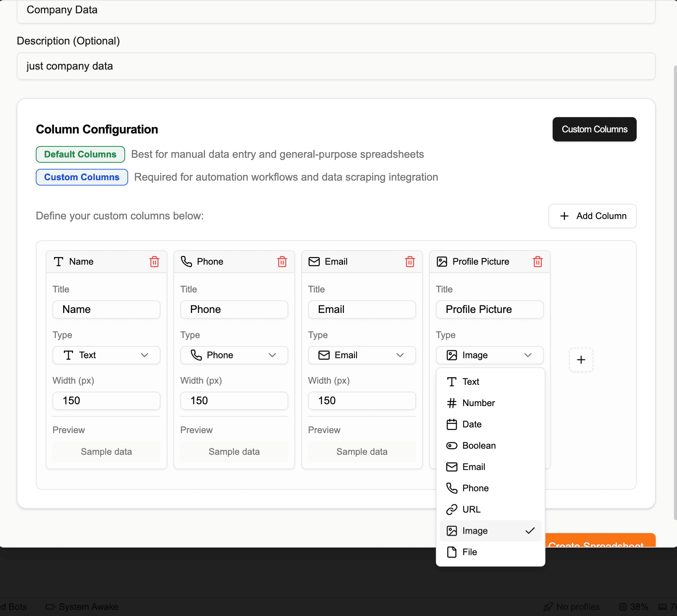Screen dimensions: 677x616
Task: Click the T text icon on the Name column header
Action: (59, 262)
